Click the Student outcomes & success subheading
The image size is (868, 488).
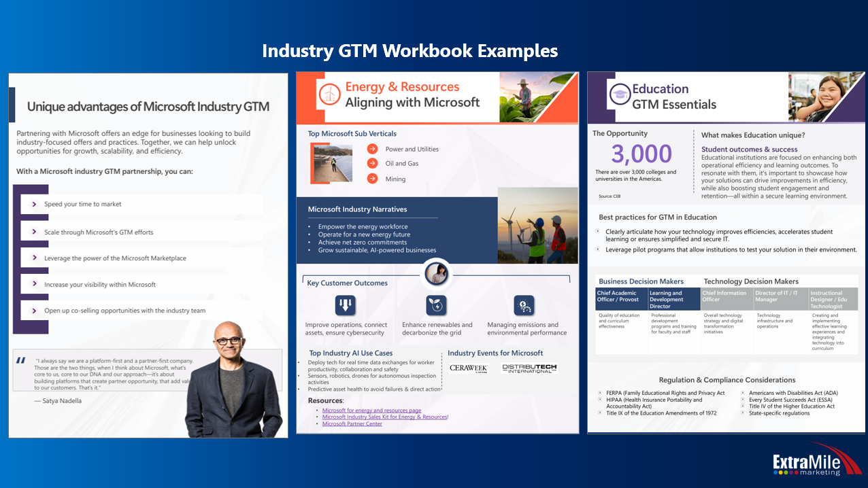click(x=750, y=150)
